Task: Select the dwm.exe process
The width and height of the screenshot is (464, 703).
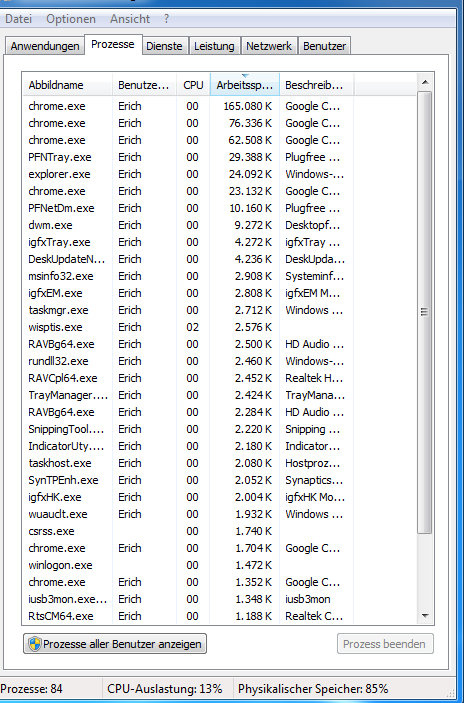Action: (x=219, y=226)
